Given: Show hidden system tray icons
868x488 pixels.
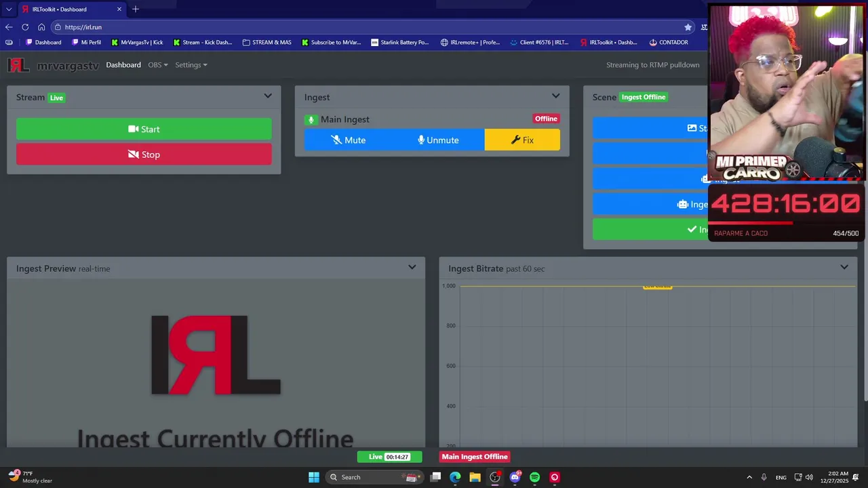Looking at the screenshot, I should (x=749, y=477).
